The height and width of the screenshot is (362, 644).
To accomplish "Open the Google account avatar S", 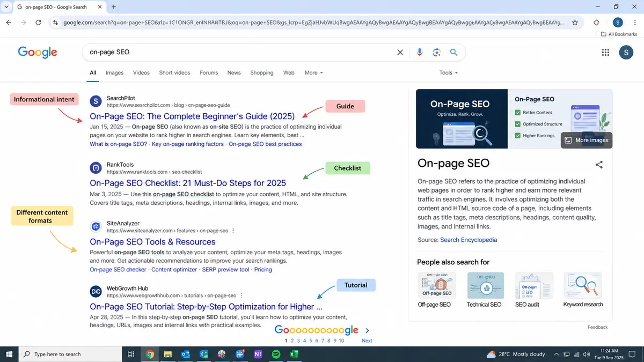I will pos(626,53).
